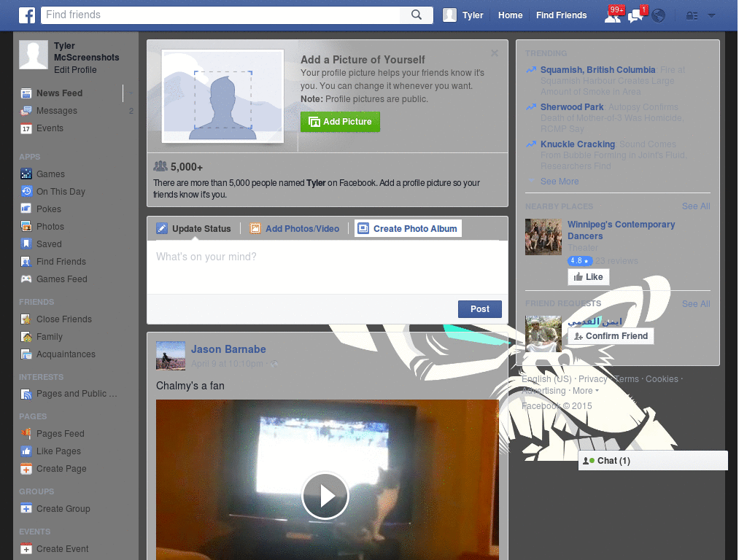Click the Tyler profile avatar in top bar
Viewport: 747px width, 560px height.
pos(449,15)
